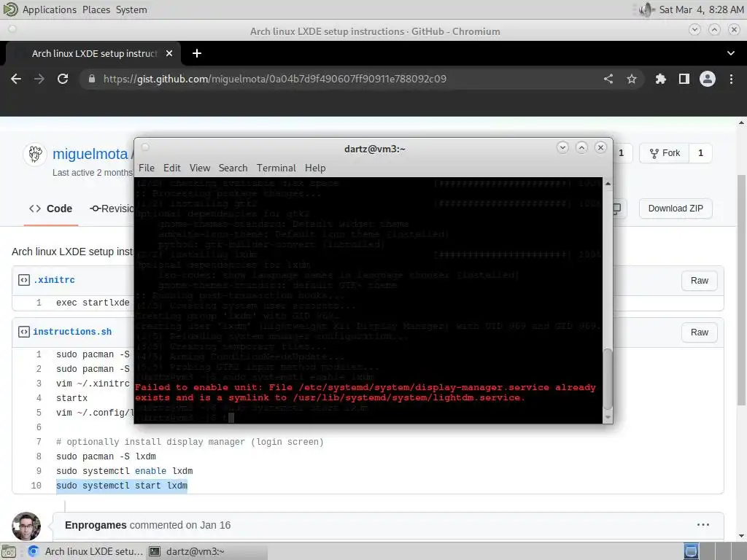
Task: Go back with the browser back arrow
Action: point(16,79)
